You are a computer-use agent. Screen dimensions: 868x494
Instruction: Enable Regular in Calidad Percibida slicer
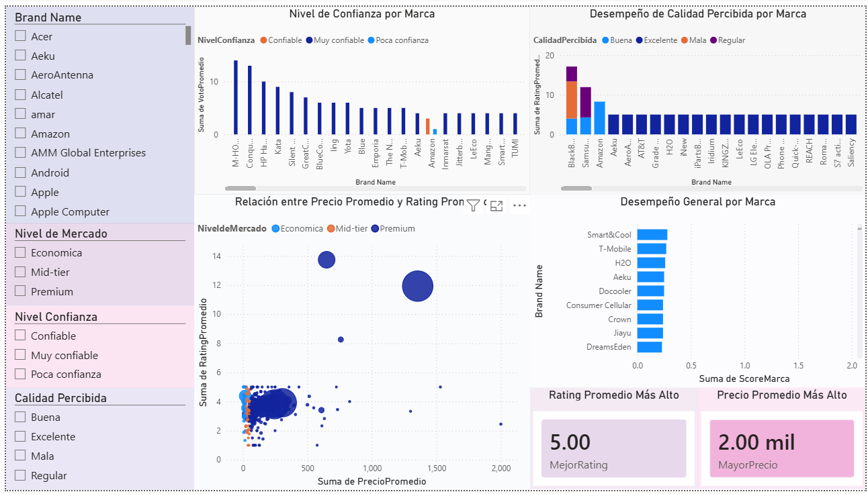(20, 475)
